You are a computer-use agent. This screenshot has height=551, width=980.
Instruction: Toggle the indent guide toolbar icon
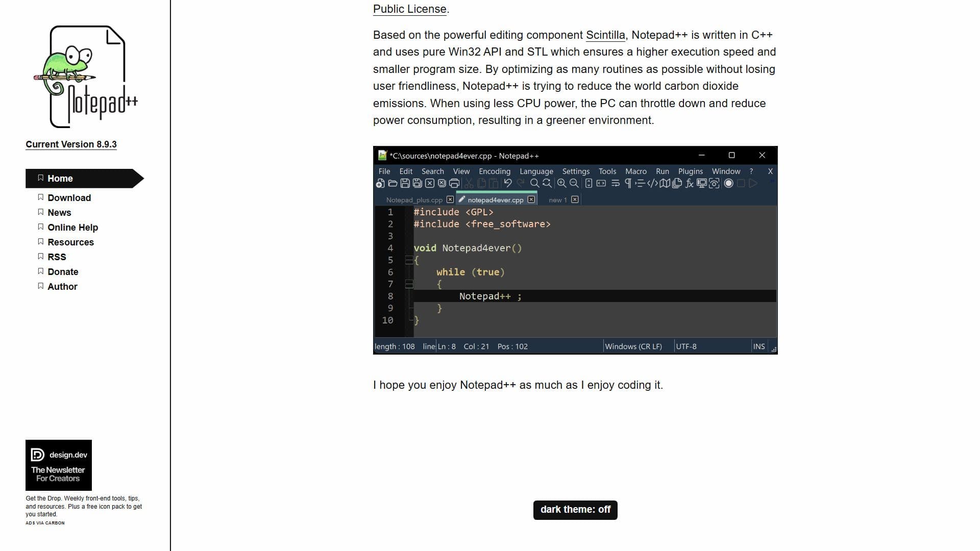pos(640,183)
